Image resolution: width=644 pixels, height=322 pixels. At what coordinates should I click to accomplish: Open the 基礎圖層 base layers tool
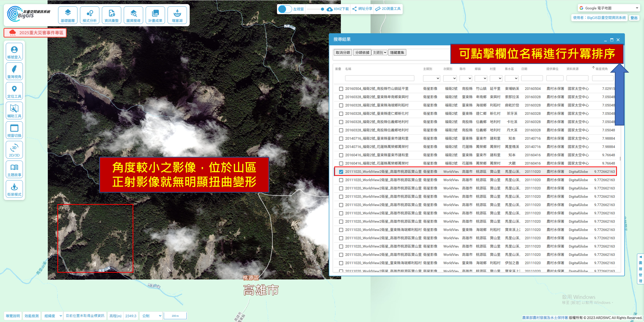(67, 15)
